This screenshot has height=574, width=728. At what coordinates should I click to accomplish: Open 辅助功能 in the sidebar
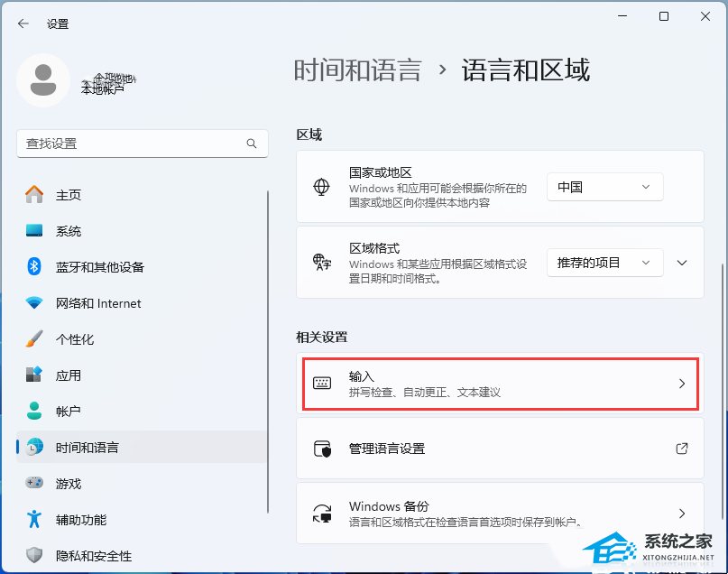tap(141, 520)
